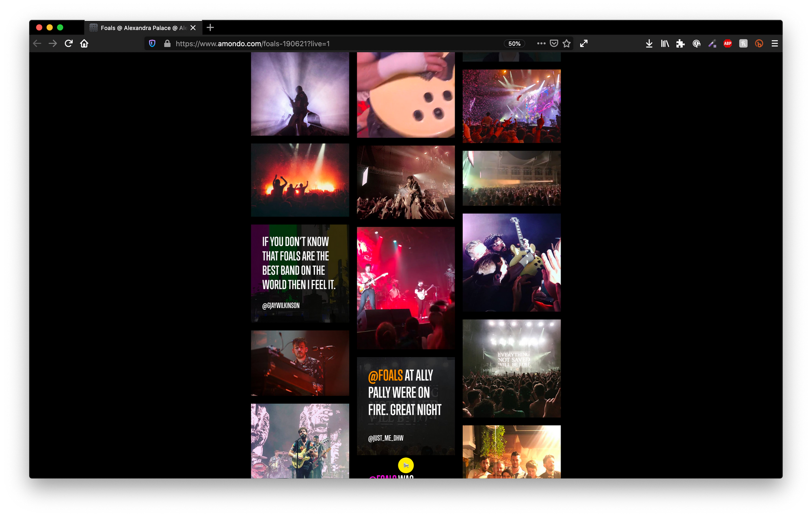The image size is (812, 517).
Task: Open the frontman with yellow guitar photo
Action: (x=300, y=441)
